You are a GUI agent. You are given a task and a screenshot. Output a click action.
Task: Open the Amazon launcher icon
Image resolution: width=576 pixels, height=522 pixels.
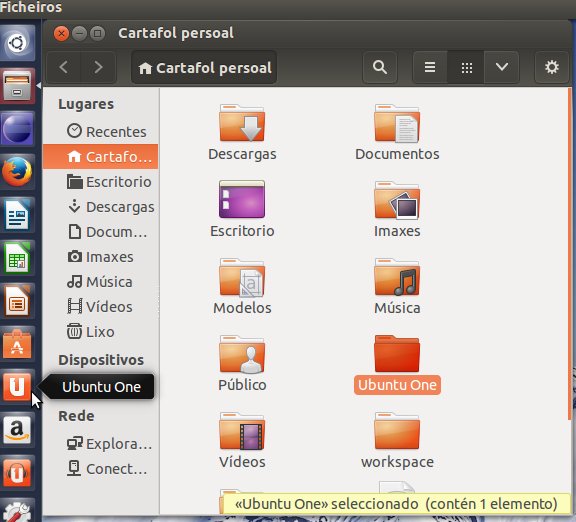[x=17, y=429]
